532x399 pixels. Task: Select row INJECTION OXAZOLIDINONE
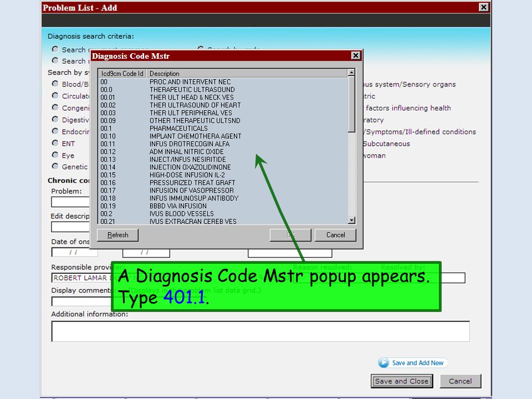click(223, 167)
